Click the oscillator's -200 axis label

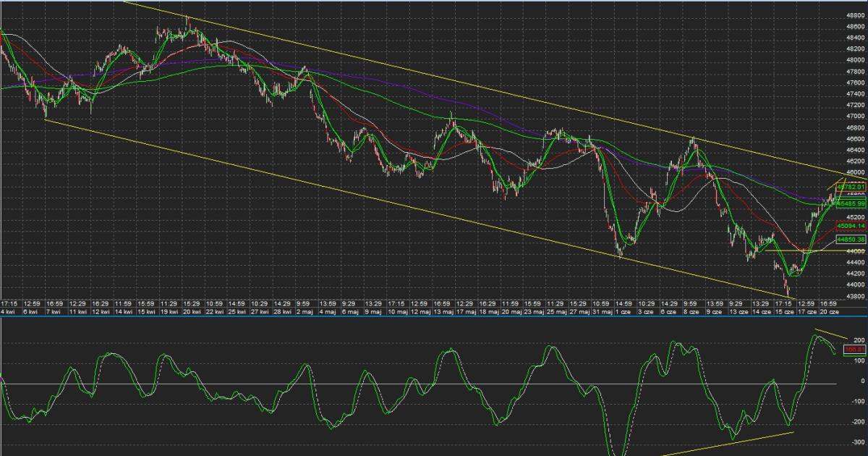click(856, 421)
